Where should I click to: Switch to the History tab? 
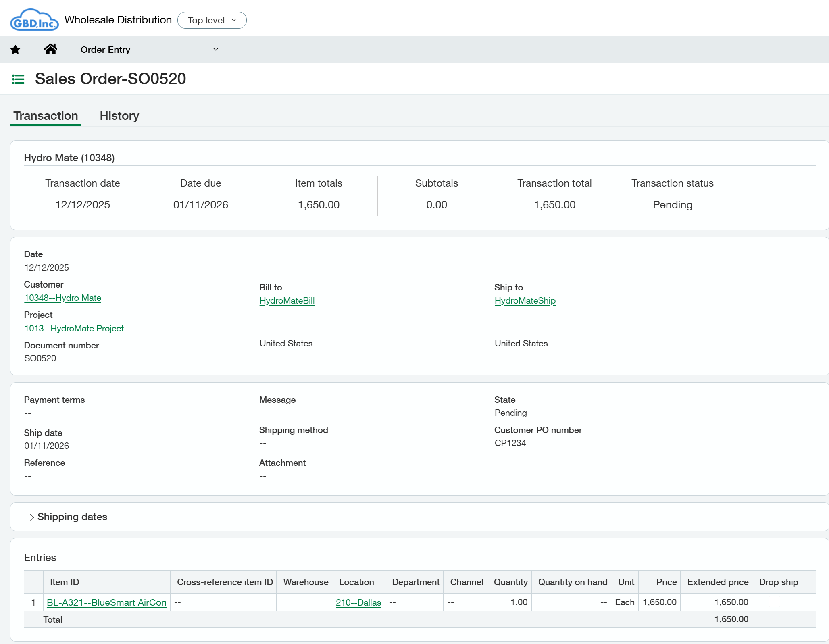click(119, 116)
